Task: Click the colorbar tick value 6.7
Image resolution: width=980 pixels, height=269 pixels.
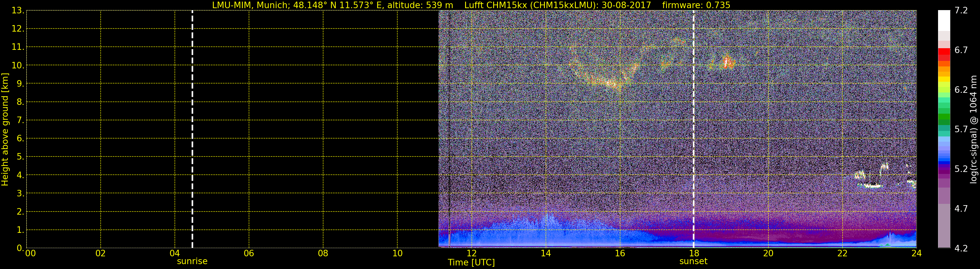Action: [x=961, y=50]
